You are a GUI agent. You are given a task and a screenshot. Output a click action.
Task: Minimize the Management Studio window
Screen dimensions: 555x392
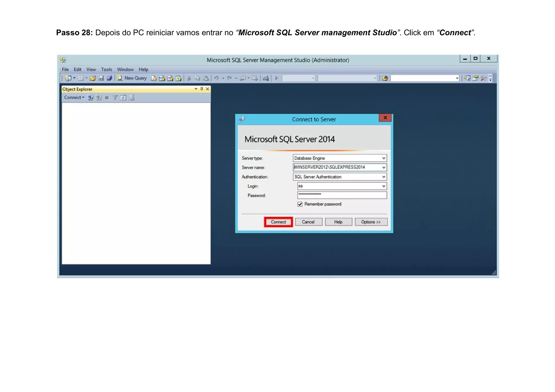pos(465,58)
